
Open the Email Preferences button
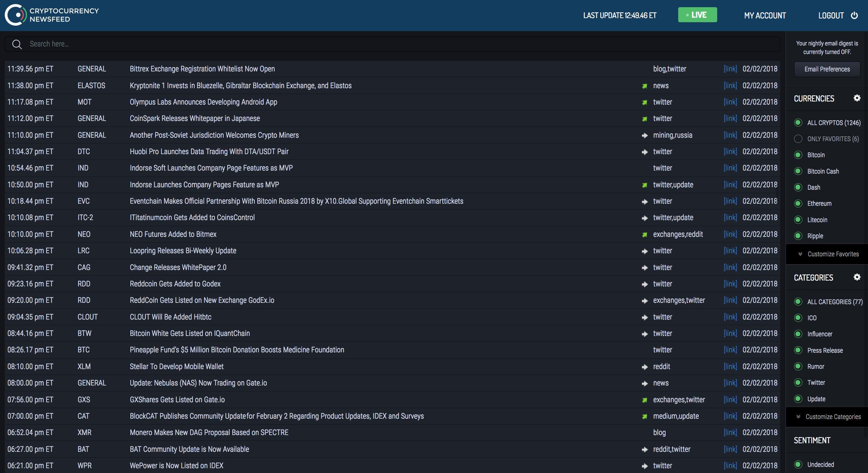(x=827, y=69)
